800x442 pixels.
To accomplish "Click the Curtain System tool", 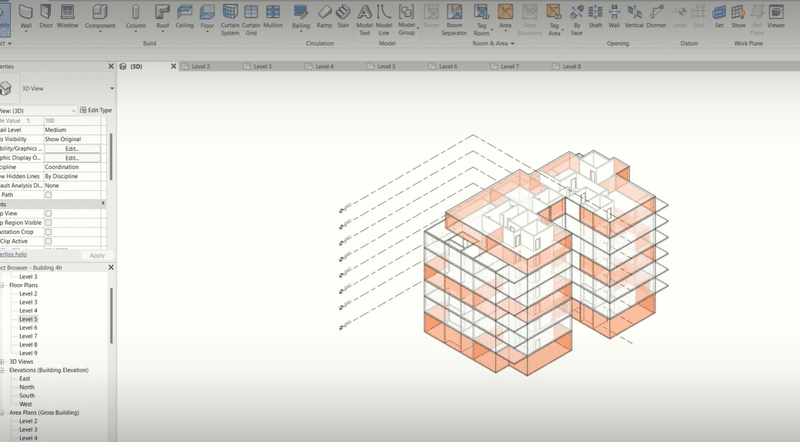I will click(230, 19).
